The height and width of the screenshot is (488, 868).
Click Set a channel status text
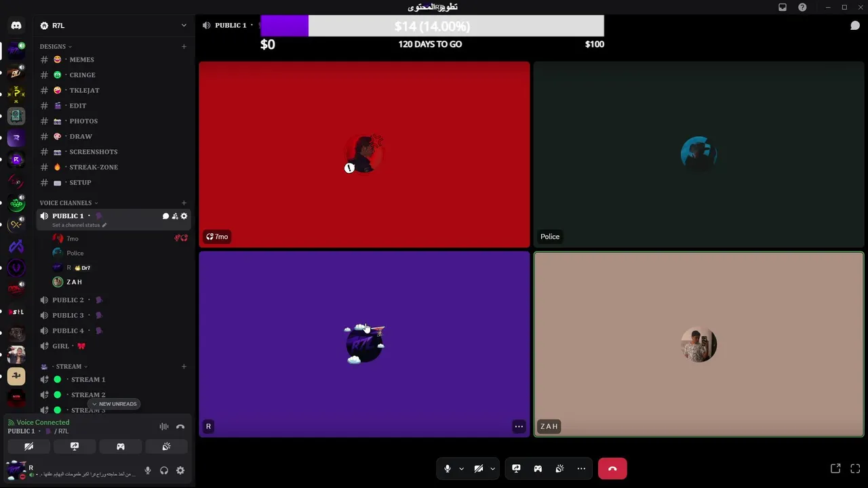76,225
